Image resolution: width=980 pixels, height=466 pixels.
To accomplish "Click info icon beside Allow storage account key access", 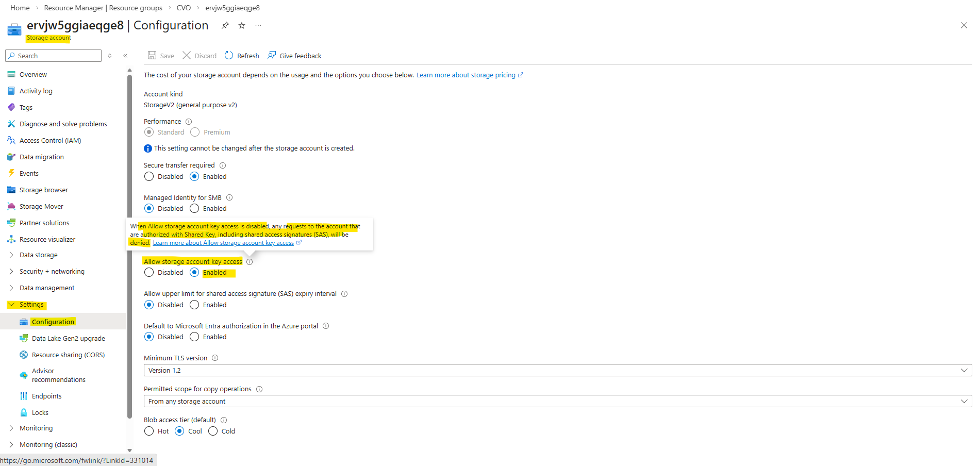I will [x=250, y=262].
